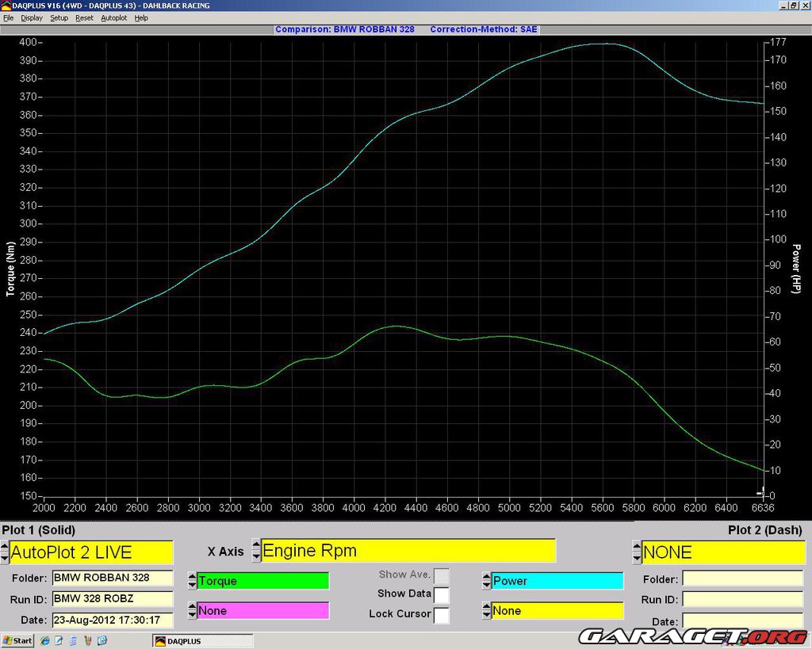The image size is (812, 649).
Task: Step the cyan Power channel selector arrows
Action: click(x=486, y=581)
